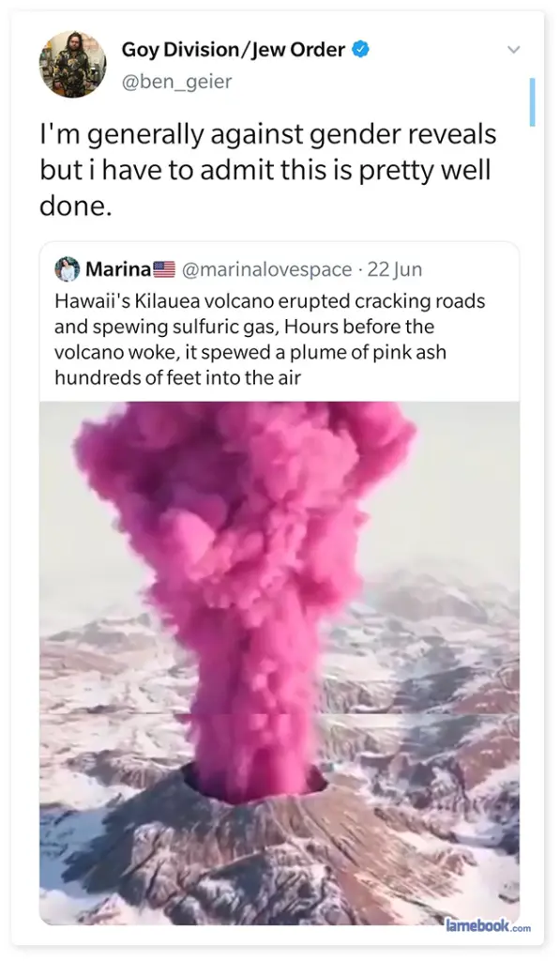Open Goy Division/Jew Order profile name
This screenshot has width=560, height=961.
pos(233,49)
